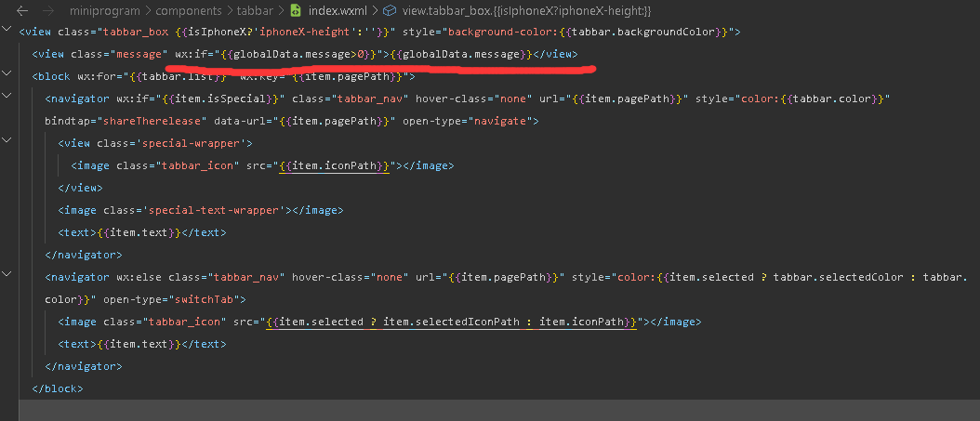
Task: Click the index.wxml file icon in breadcrumbs
Action: (297, 10)
